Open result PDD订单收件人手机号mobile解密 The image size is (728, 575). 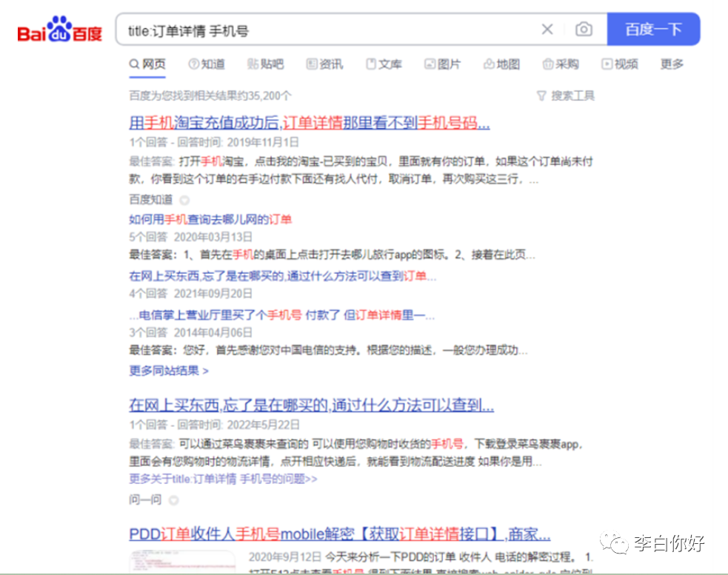(x=340, y=534)
